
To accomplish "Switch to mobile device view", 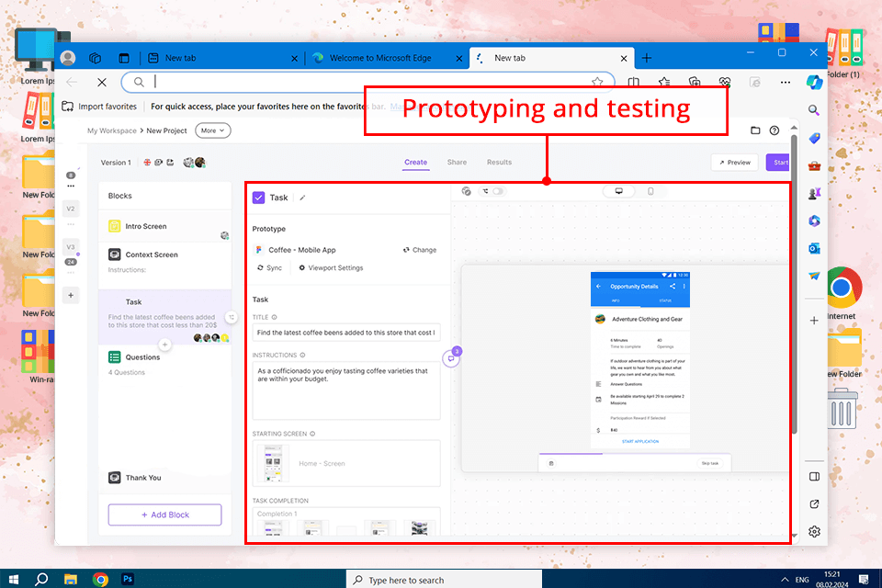I will [650, 191].
